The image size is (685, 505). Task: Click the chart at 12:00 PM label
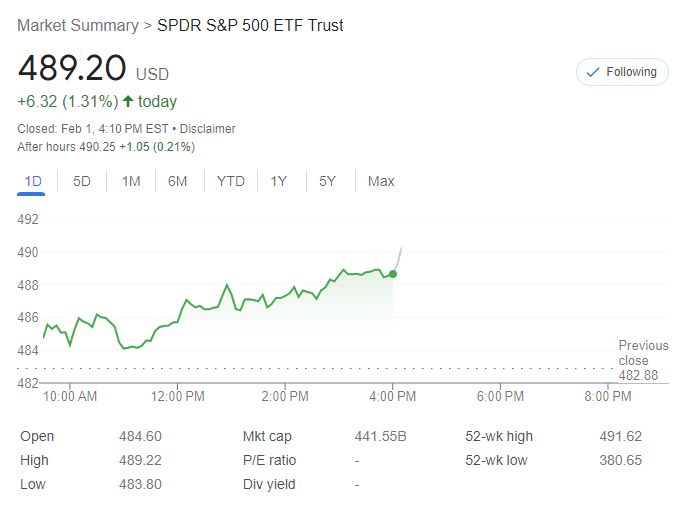[x=179, y=397]
